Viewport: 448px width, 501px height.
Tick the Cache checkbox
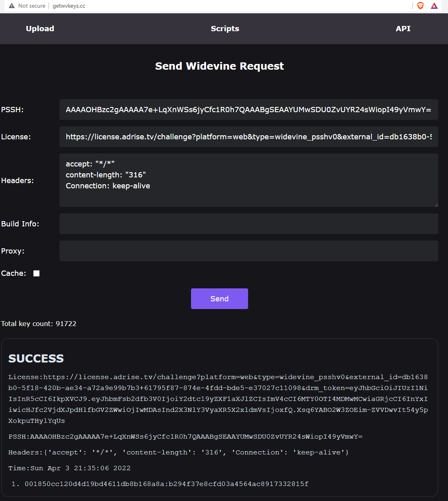coord(36,273)
